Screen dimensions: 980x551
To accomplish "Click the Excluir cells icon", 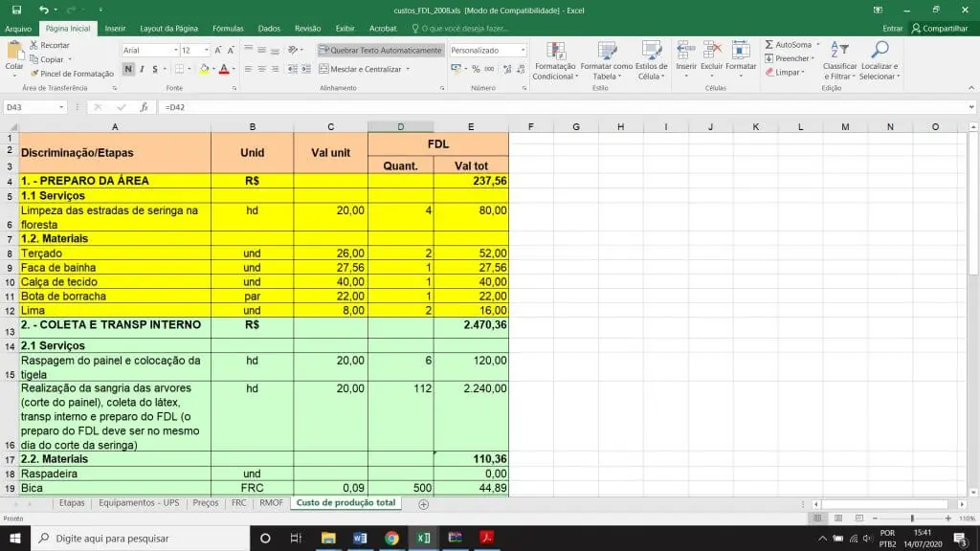I will click(x=711, y=52).
